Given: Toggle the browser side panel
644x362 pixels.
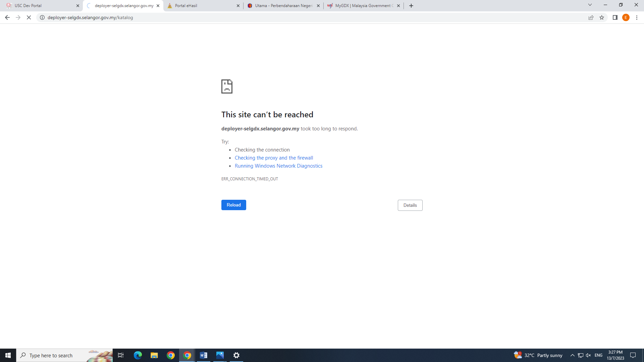Looking at the screenshot, I should 615,17.
